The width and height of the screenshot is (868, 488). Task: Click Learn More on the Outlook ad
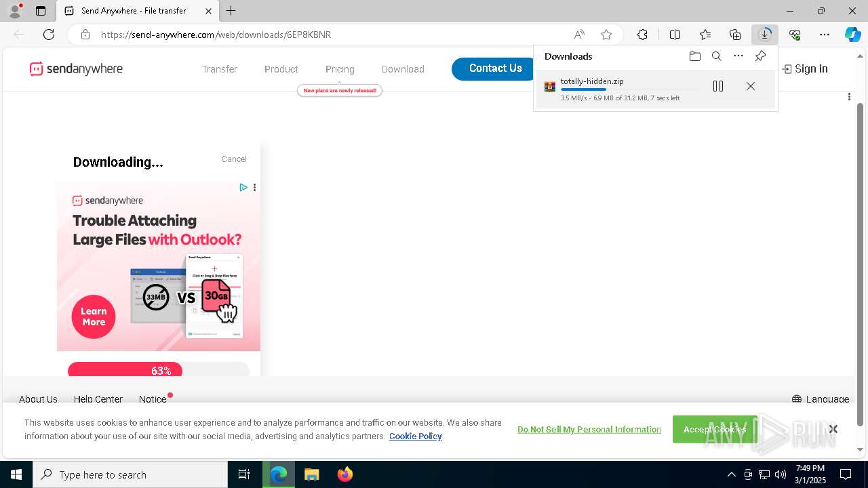pyautogui.click(x=94, y=317)
